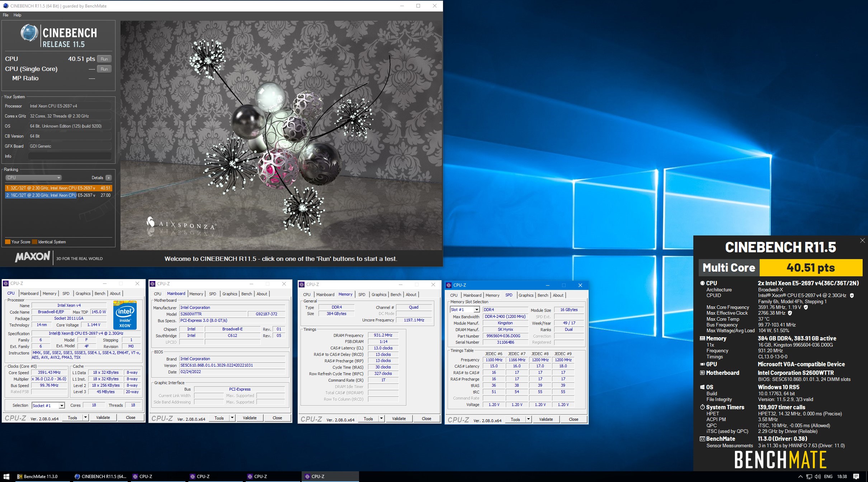Image resolution: width=868 pixels, height=482 pixels.
Task: Open the File menu in Cinebench
Action: tap(6, 15)
